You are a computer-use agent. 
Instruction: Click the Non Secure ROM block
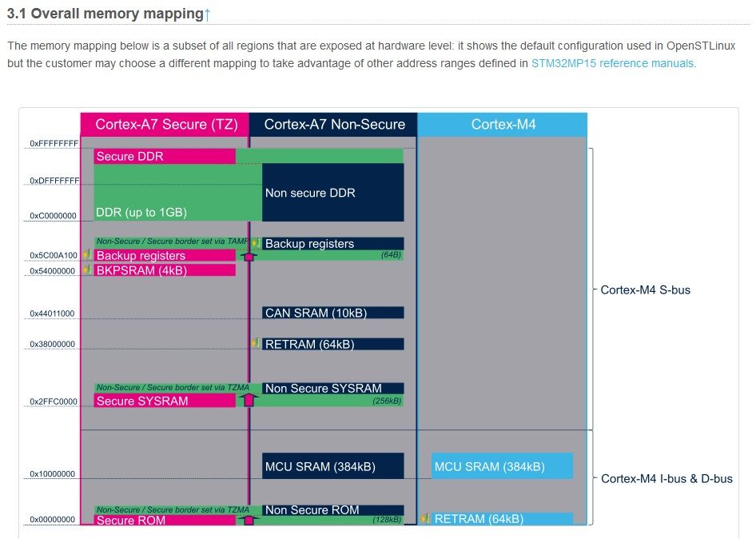333,510
